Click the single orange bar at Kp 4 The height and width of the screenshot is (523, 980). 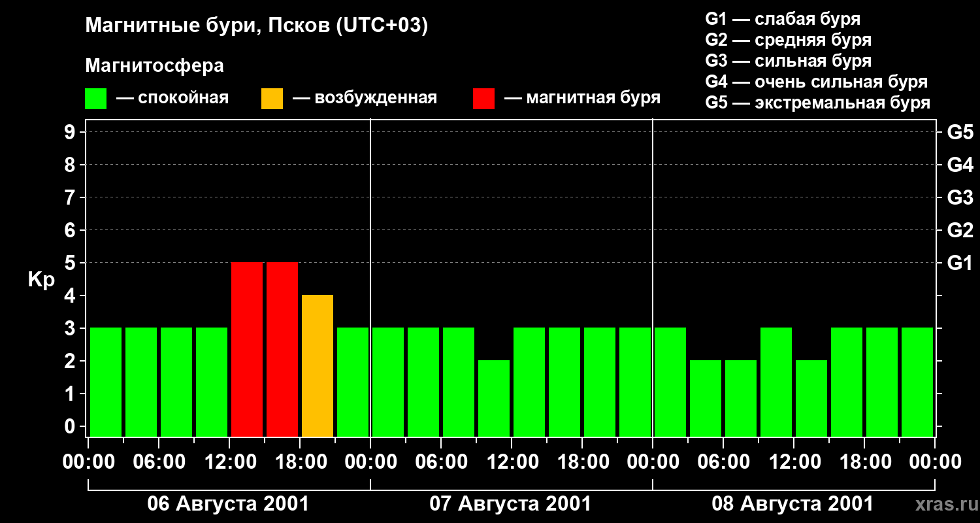click(x=318, y=365)
